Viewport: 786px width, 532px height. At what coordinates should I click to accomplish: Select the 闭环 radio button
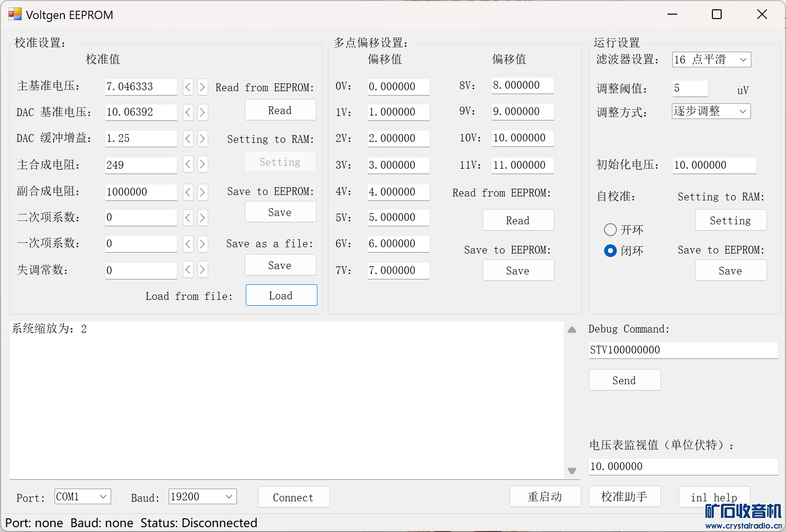click(x=610, y=251)
